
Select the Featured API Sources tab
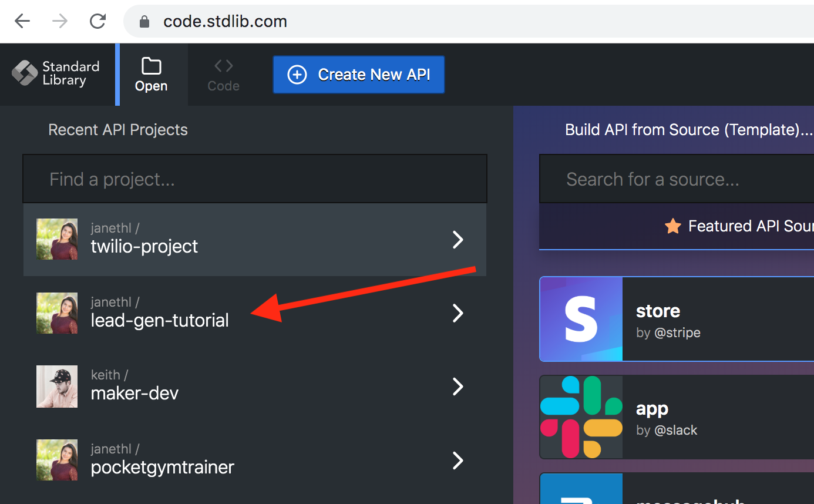677,226
